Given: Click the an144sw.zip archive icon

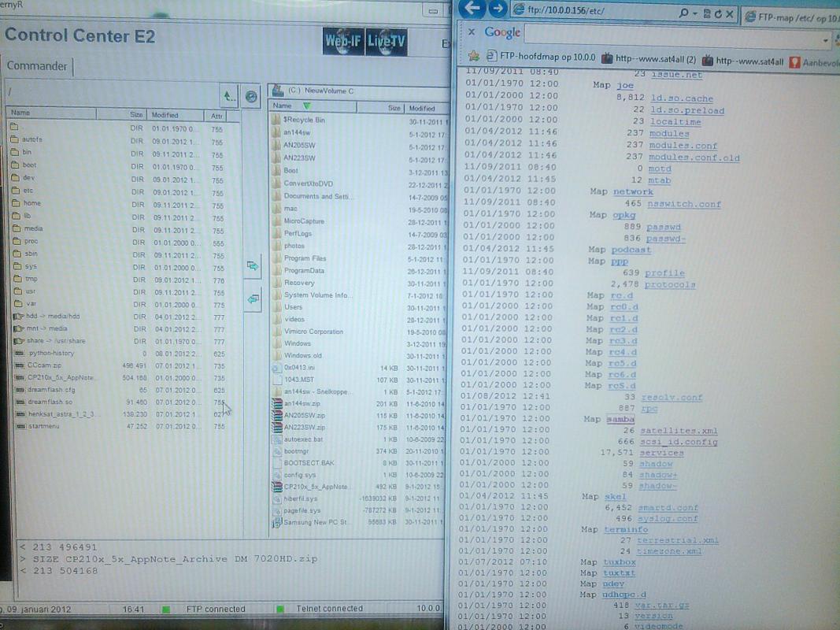Looking at the screenshot, I should 277,403.
